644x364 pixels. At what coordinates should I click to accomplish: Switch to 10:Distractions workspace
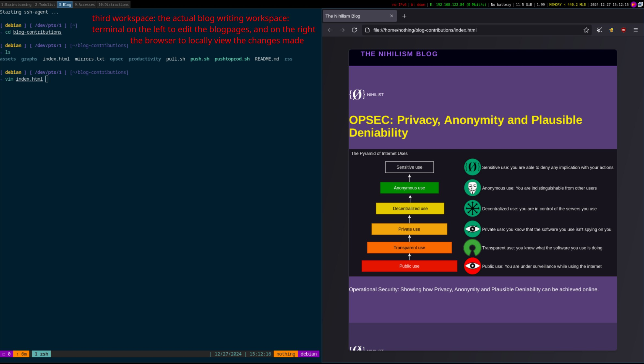coord(114,4)
